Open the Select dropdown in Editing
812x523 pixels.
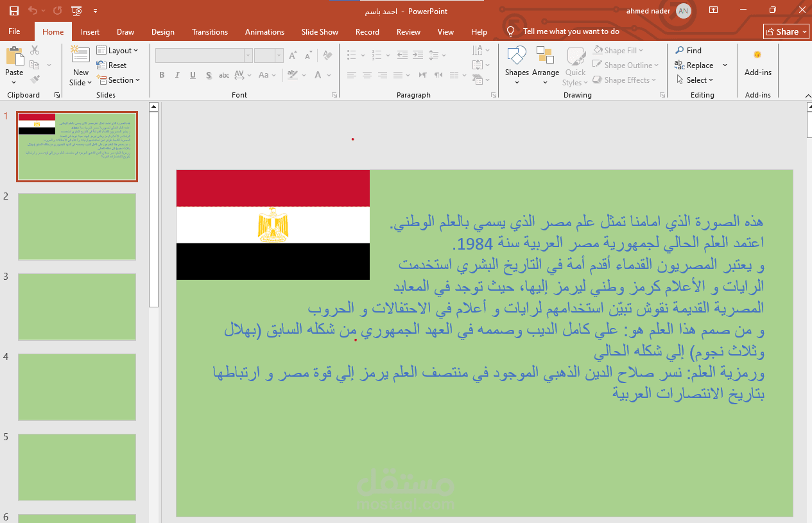(x=695, y=80)
